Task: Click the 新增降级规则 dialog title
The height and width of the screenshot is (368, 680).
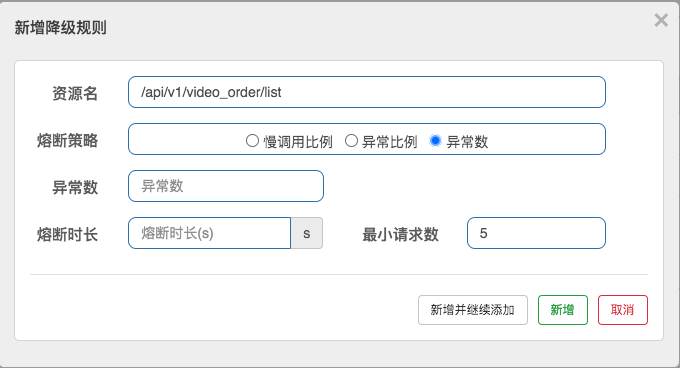Action: click(61, 28)
